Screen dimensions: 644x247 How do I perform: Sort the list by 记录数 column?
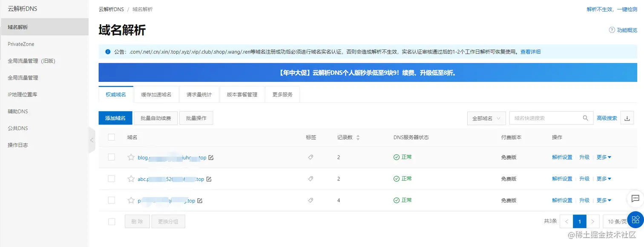358,137
